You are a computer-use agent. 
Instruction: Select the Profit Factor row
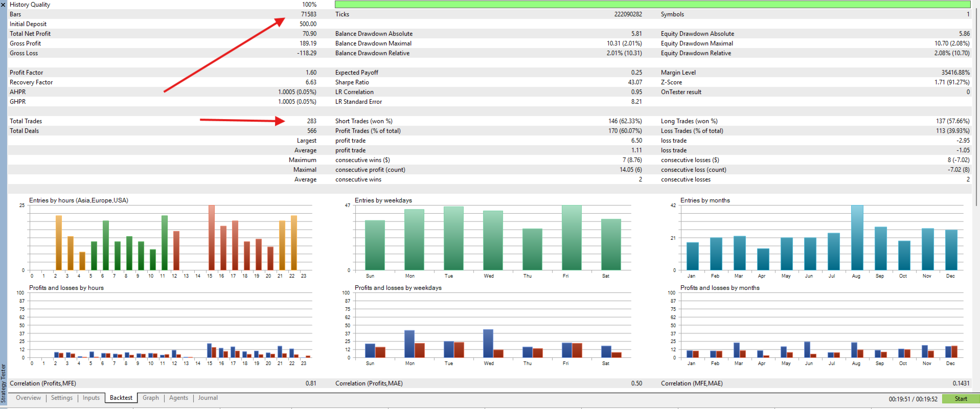[x=163, y=73]
